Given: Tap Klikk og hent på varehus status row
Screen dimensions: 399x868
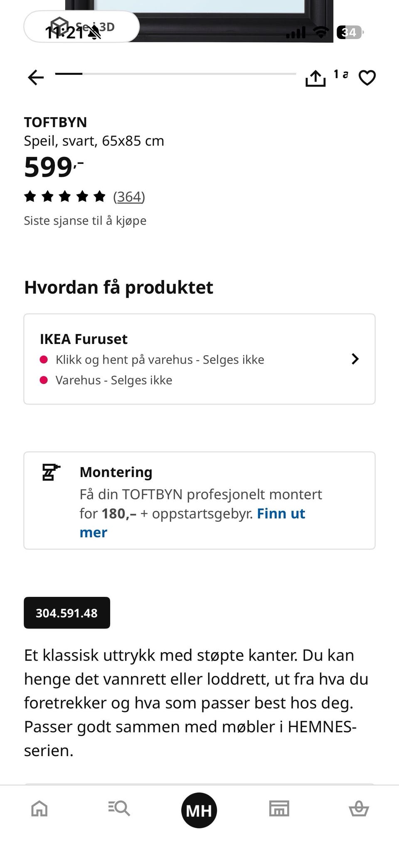Looking at the screenshot, I should [152, 359].
